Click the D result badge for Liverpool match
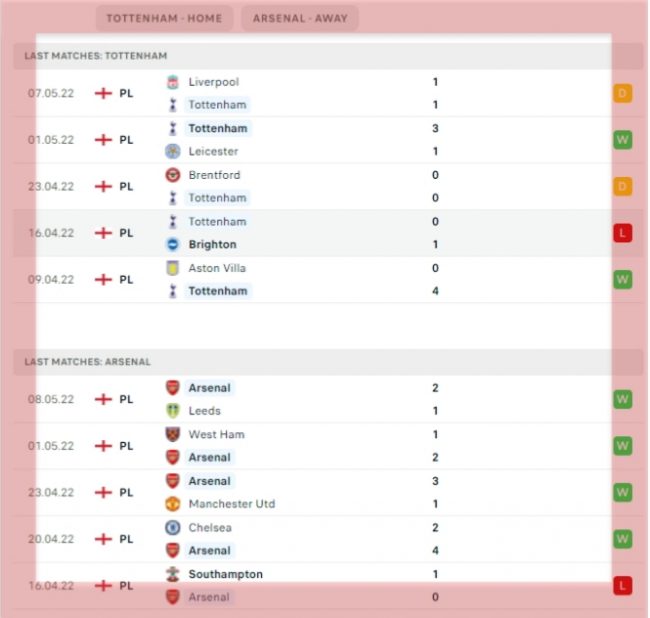 point(623,93)
